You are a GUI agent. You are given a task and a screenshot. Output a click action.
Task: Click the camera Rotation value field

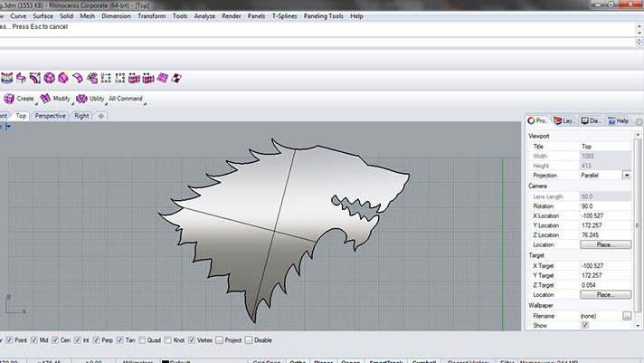[605, 206]
